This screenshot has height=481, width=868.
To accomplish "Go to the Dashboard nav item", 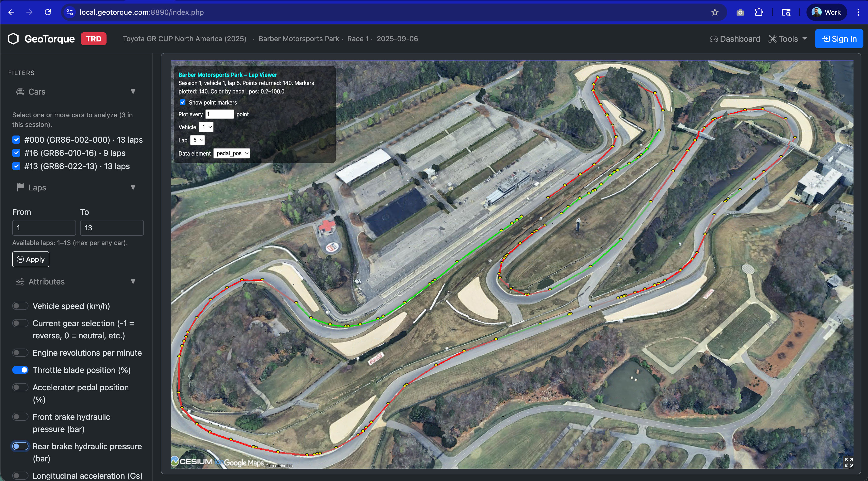I will click(x=735, y=39).
